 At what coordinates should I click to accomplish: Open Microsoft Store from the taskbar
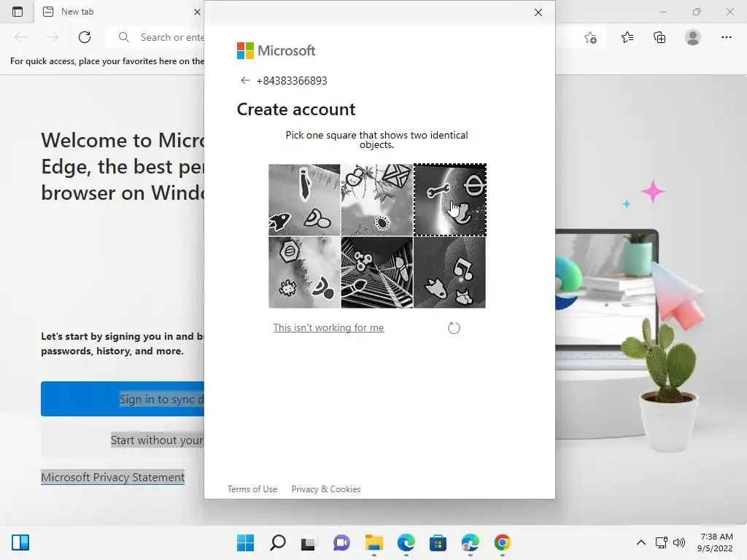coord(438,542)
